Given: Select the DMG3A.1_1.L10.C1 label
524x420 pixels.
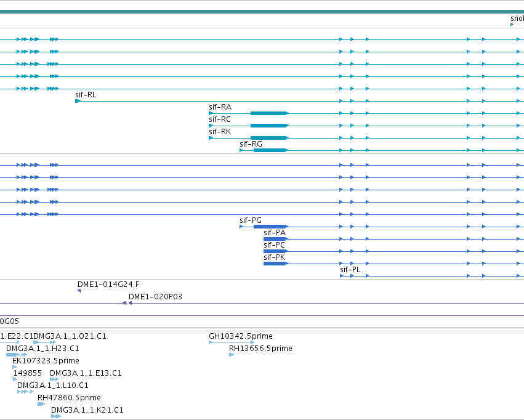Looking at the screenshot, I should [53, 386].
